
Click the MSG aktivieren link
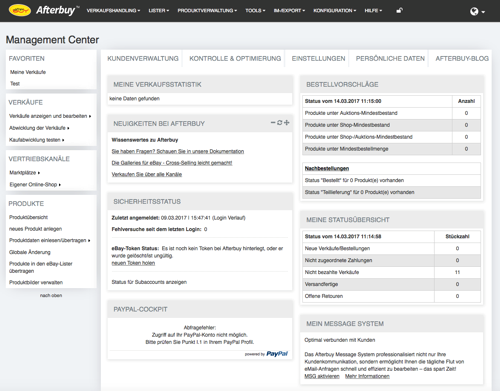pos(322,376)
